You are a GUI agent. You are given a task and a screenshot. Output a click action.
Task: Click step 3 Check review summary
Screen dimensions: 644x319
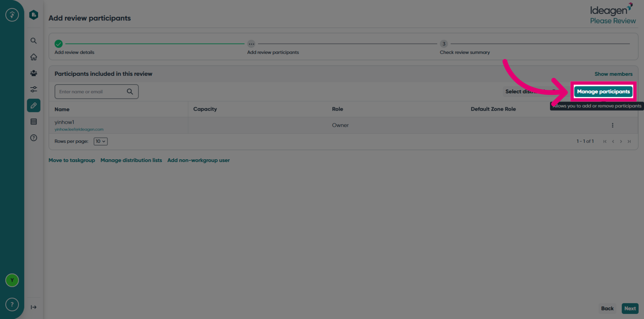444,44
